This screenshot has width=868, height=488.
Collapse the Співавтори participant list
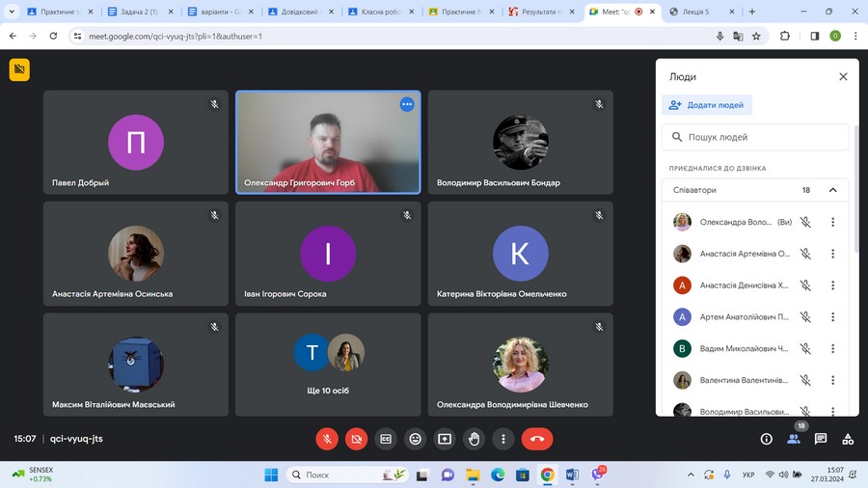click(x=832, y=190)
